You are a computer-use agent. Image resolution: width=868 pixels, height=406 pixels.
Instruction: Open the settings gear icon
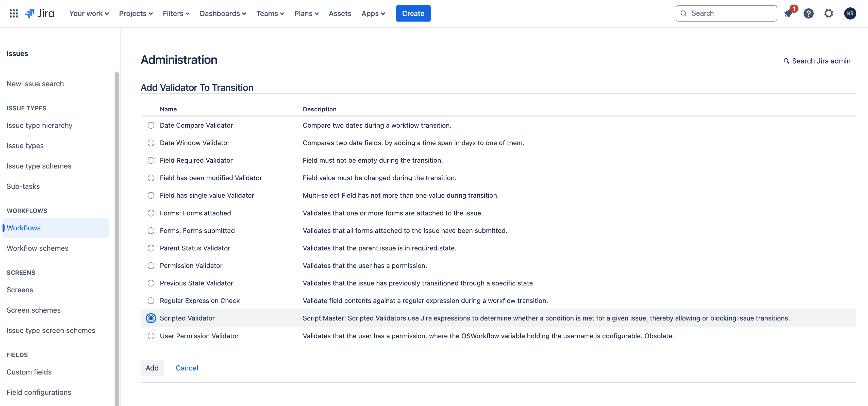pos(829,13)
